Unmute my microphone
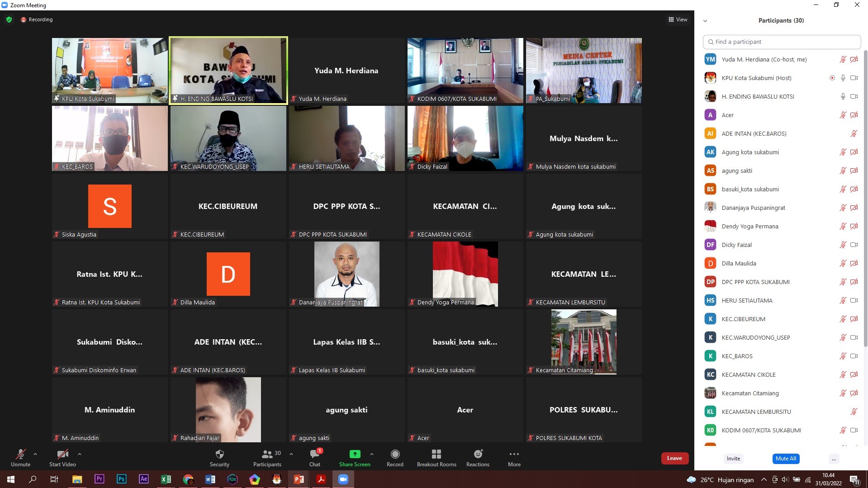 pos(20,455)
